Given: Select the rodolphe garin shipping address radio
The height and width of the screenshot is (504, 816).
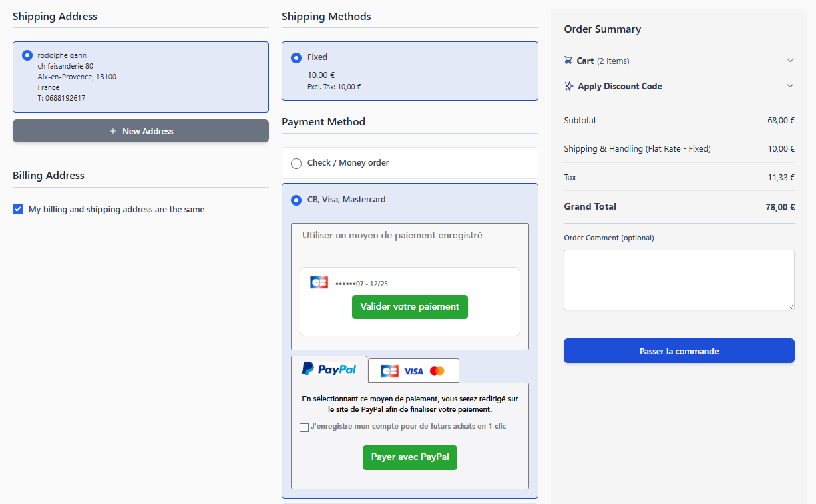Looking at the screenshot, I should click(27, 55).
